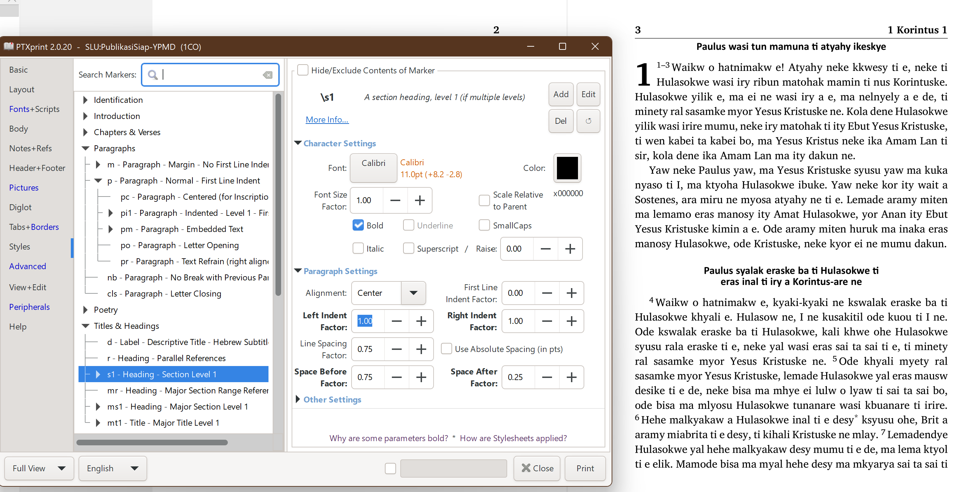980x492 pixels.
Task: Click the Print button
Action: [x=585, y=468]
